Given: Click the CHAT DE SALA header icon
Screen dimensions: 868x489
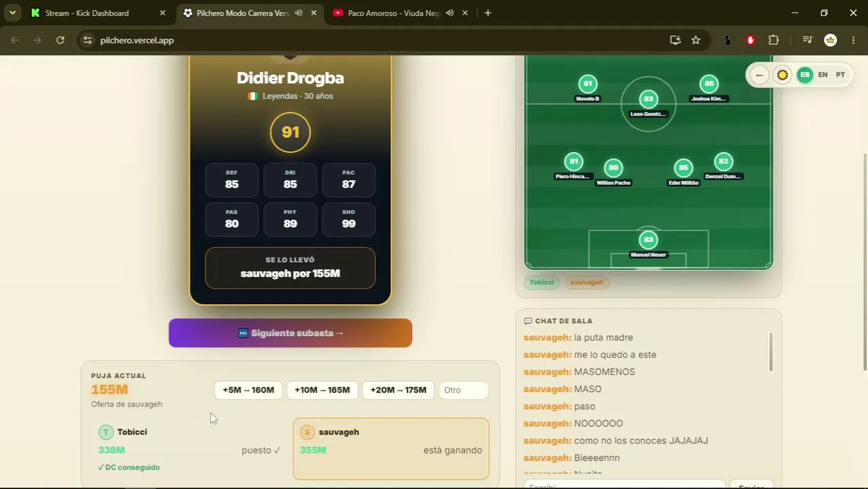Looking at the screenshot, I should click(x=528, y=321).
